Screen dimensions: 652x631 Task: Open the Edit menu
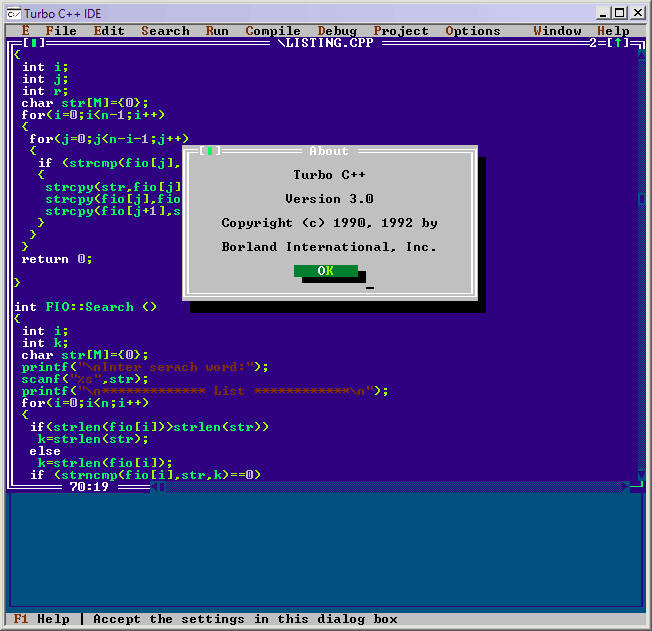point(109,31)
